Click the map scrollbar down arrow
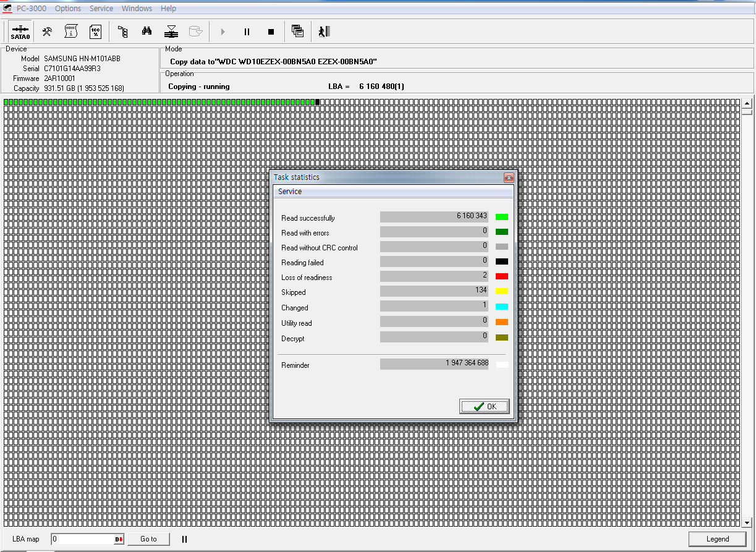 tap(747, 523)
